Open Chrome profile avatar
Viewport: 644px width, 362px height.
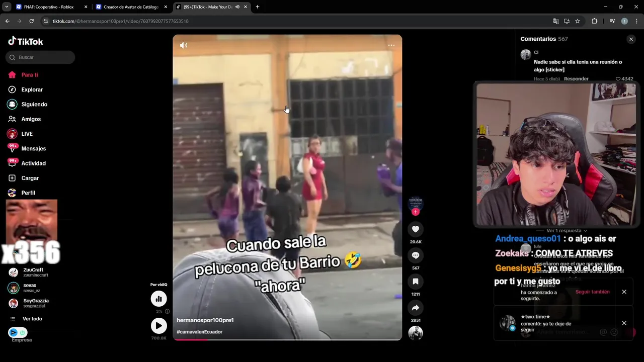pyautogui.click(x=624, y=21)
